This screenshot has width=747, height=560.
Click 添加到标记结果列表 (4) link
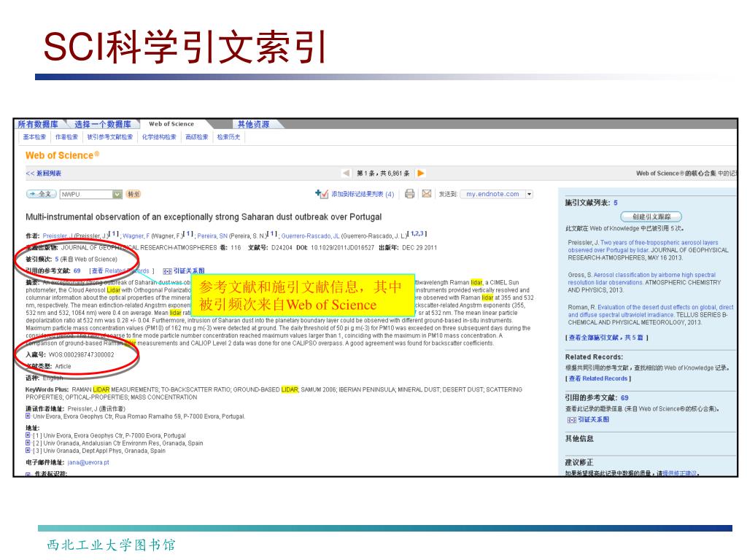tap(363, 194)
